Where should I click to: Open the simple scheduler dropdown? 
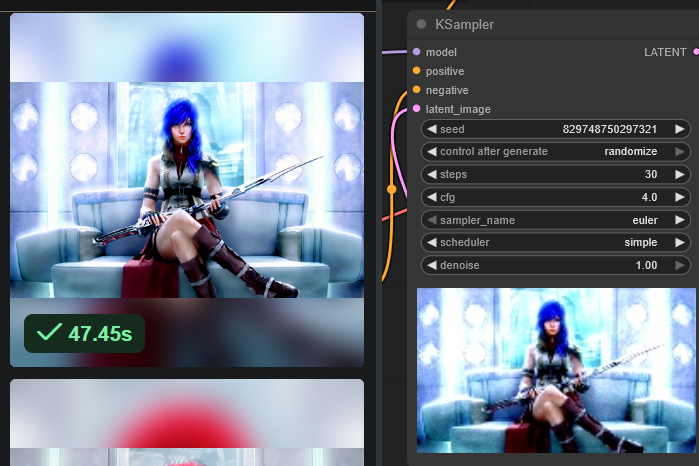[x=641, y=242]
